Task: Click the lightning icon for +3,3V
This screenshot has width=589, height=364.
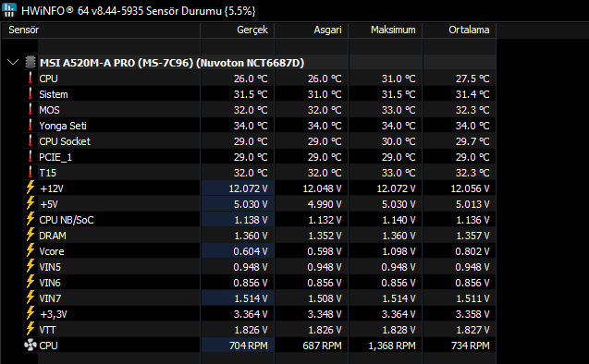Action: coord(31,313)
